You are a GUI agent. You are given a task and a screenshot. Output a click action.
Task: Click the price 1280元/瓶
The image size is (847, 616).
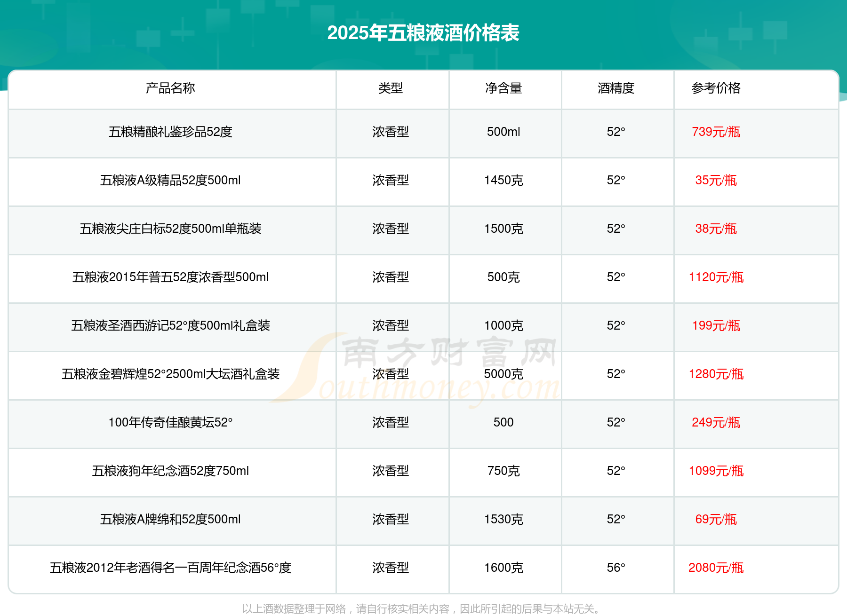point(716,374)
